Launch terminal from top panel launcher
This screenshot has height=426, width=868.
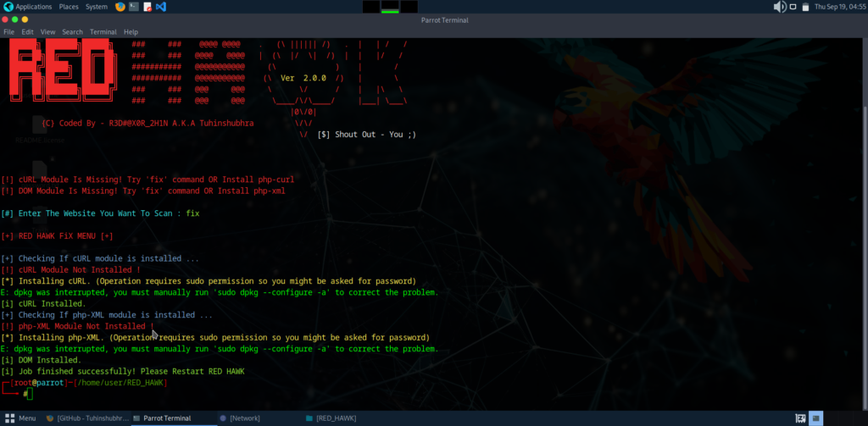pyautogui.click(x=134, y=7)
